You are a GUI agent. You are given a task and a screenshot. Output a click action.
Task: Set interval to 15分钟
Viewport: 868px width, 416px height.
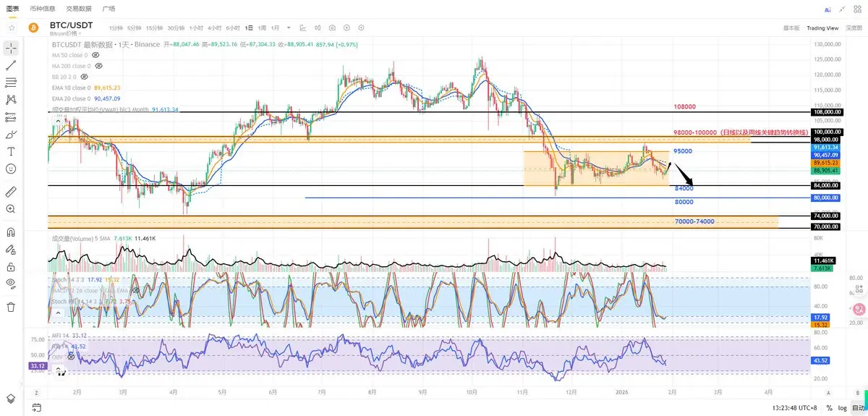(x=154, y=27)
